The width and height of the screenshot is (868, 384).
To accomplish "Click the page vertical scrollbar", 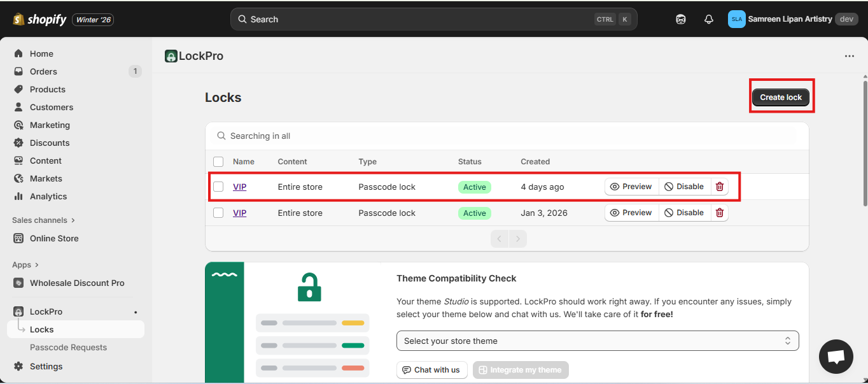I will tap(864, 140).
